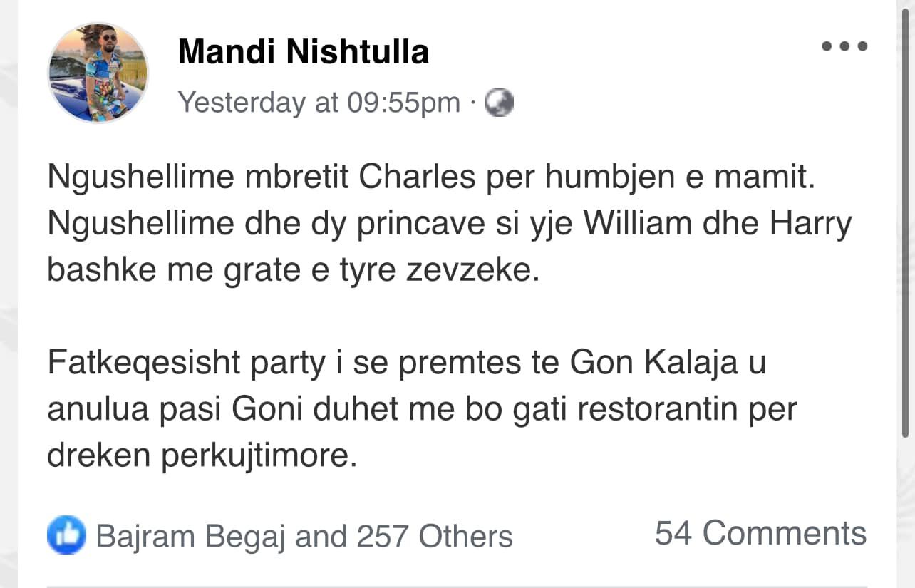Click the Mandi Nishtulla author name

[303, 52]
